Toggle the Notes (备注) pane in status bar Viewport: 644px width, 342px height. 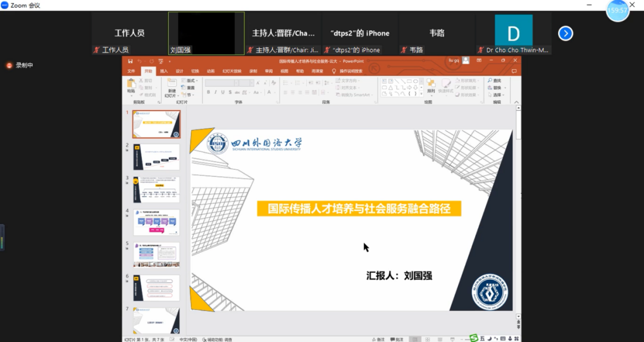[377, 339]
